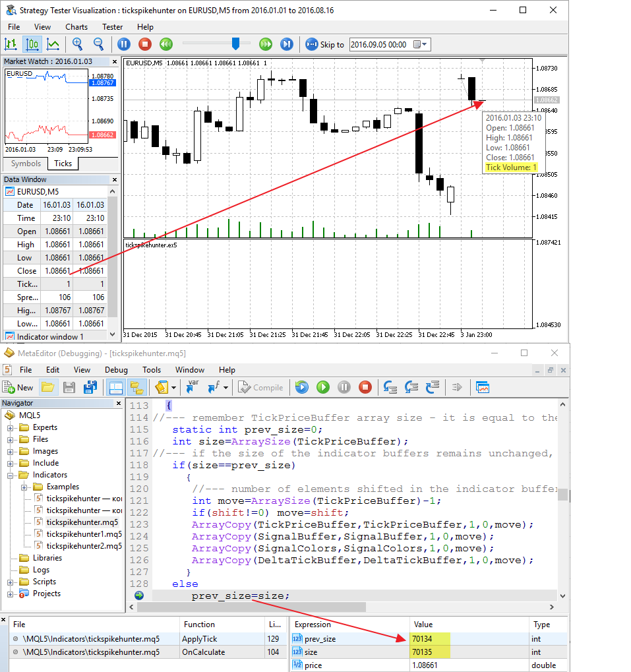631x672 pixels.
Task: Open the Edit menu in MetaEditor
Action: pos(53,370)
